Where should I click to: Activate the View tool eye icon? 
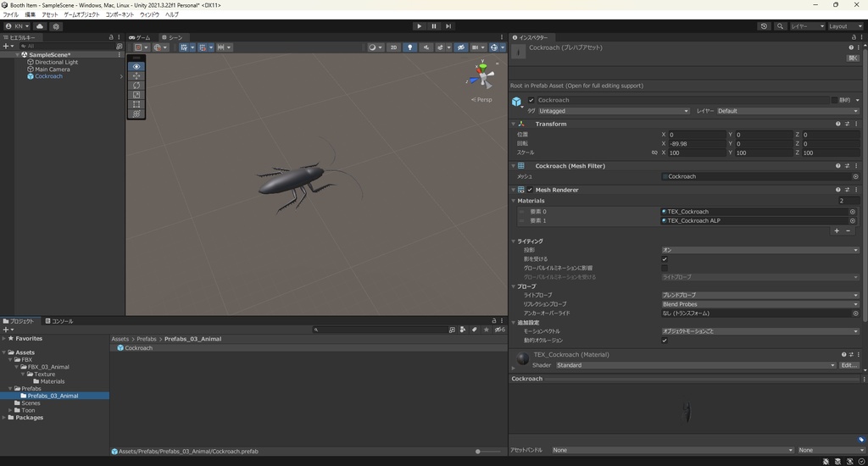(x=136, y=66)
